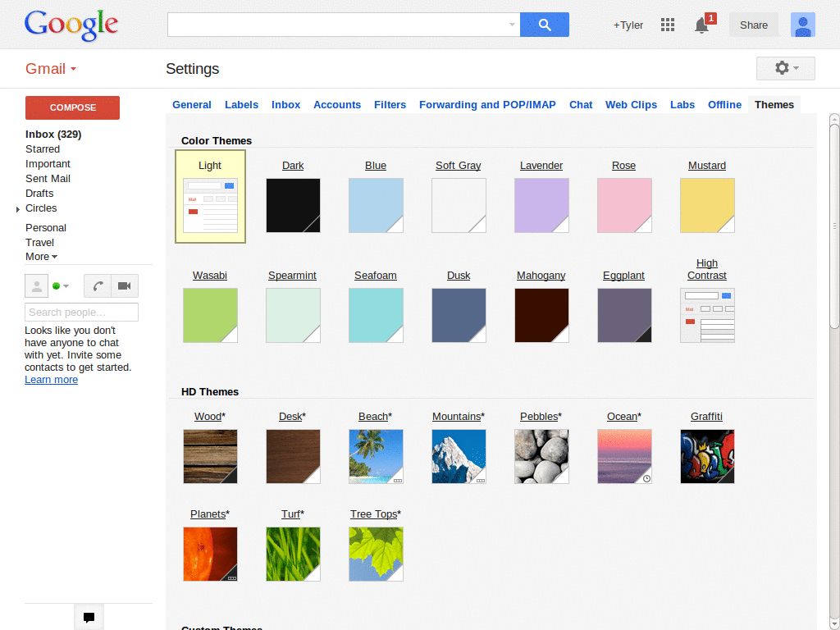Start a phone call via handset icon
This screenshot has height=630, width=840.
pyautogui.click(x=98, y=285)
